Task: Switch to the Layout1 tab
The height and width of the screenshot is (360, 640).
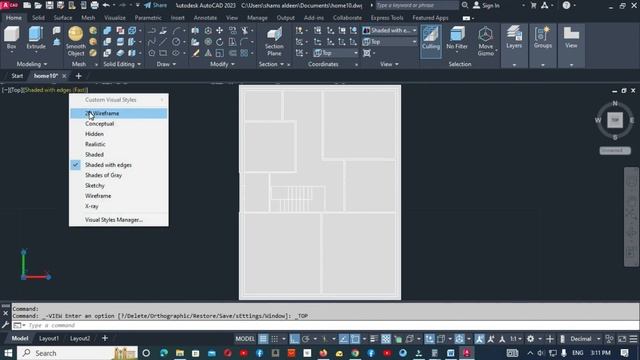Action: point(49,338)
